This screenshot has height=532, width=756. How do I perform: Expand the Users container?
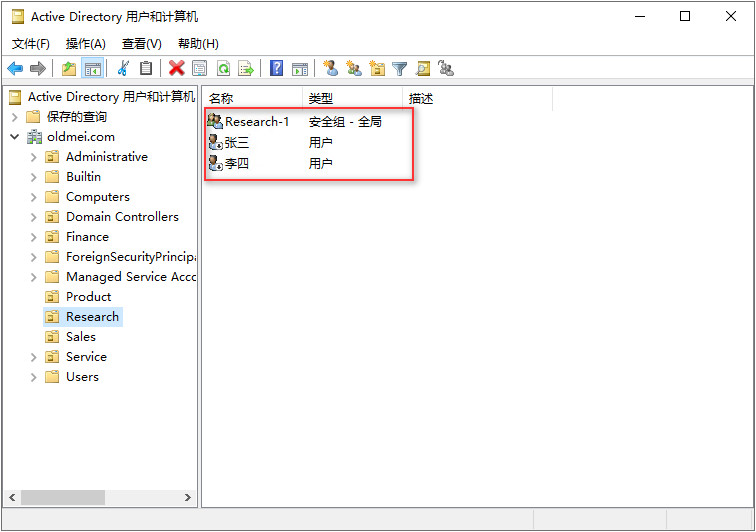pos(33,377)
